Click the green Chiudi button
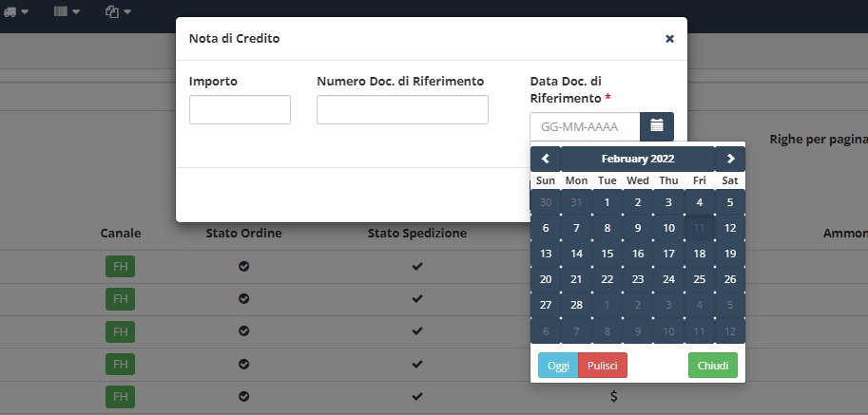 click(x=712, y=366)
